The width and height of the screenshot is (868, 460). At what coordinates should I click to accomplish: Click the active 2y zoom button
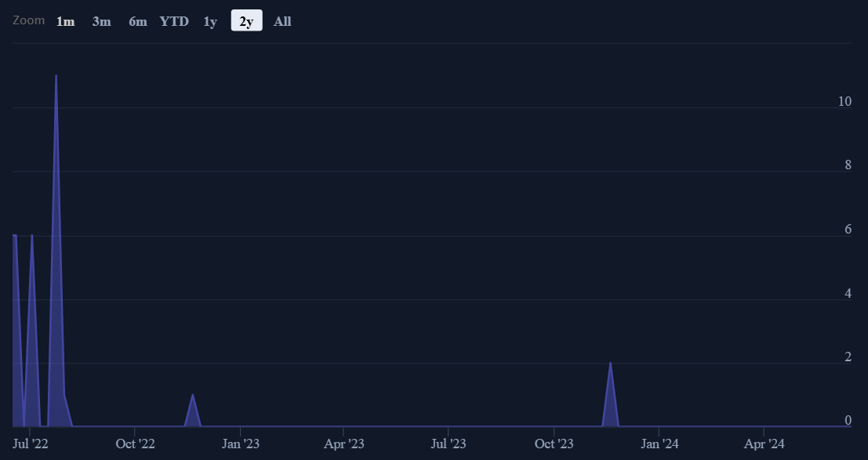point(246,21)
